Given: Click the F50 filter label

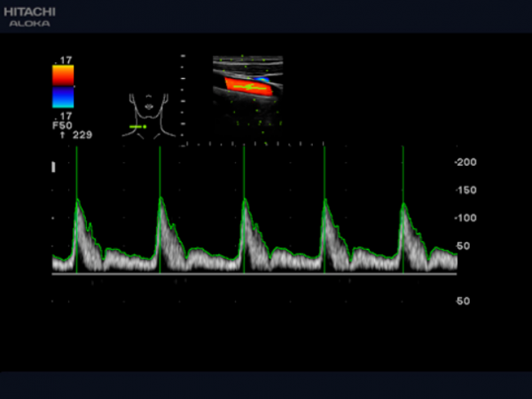Looking at the screenshot, I should click(x=62, y=126).
